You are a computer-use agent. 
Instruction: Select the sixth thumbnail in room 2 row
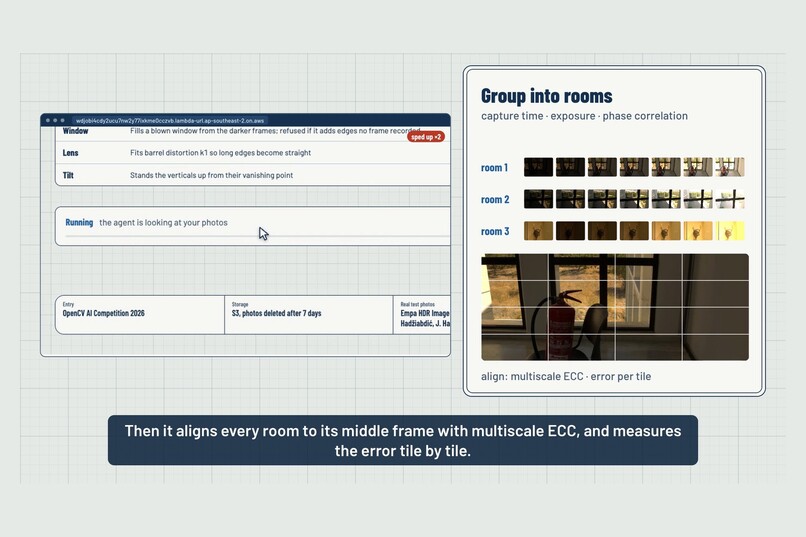tap(698, 199)
